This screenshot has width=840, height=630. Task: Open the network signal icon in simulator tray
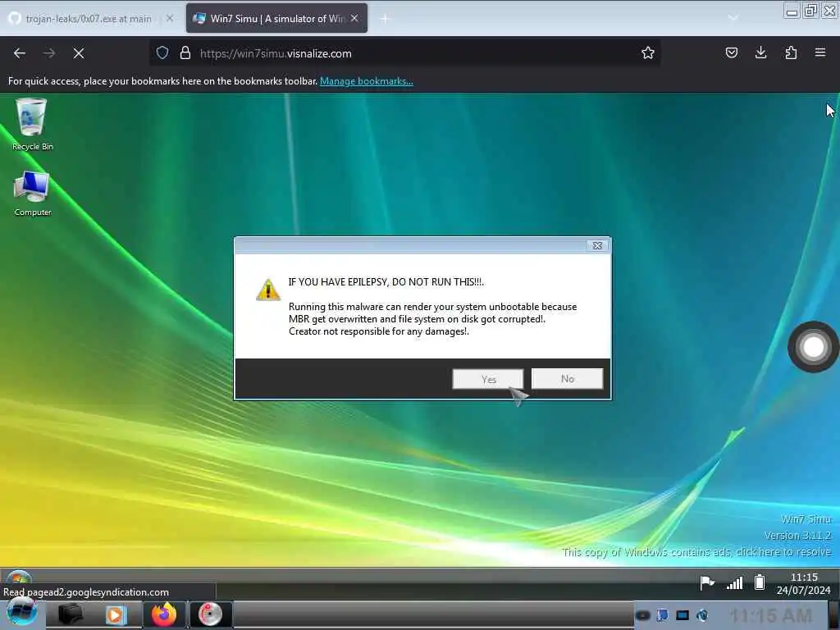click(734, 582)
